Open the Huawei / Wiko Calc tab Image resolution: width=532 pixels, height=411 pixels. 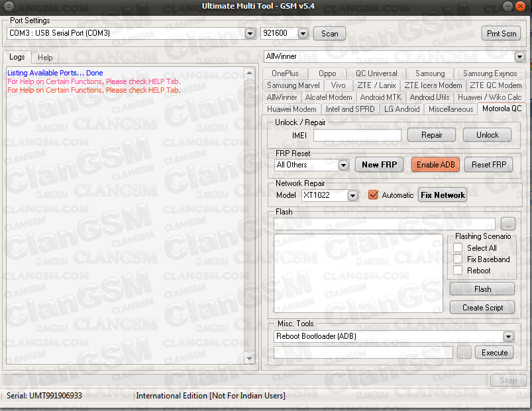coord(490,97)
